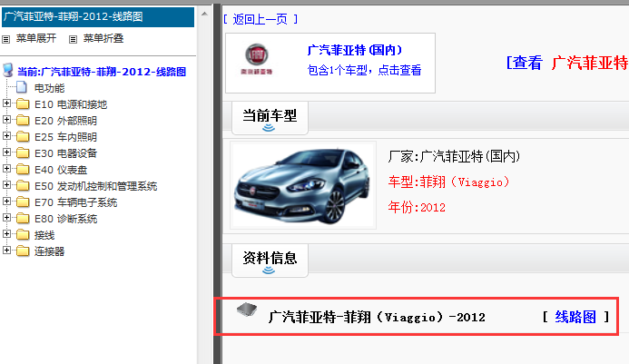Select E70 车辆电子系统 label
This screenshot has height=364, width=629.
click(76, 202)
